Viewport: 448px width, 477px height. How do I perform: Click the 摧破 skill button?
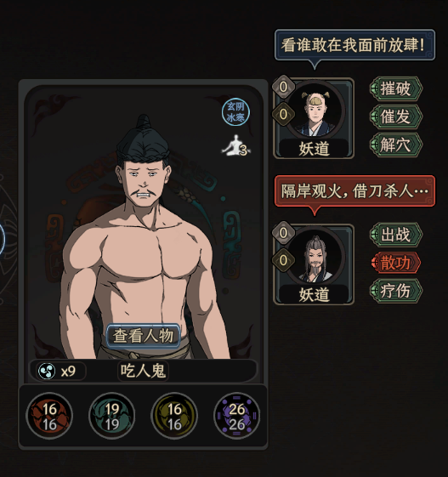click(x=395, y=88)
